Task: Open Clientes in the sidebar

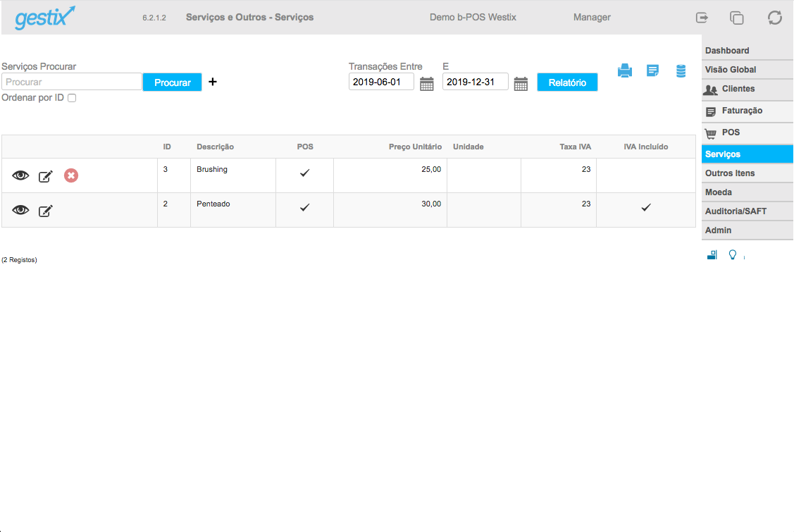Action: (x=748, y=89)
